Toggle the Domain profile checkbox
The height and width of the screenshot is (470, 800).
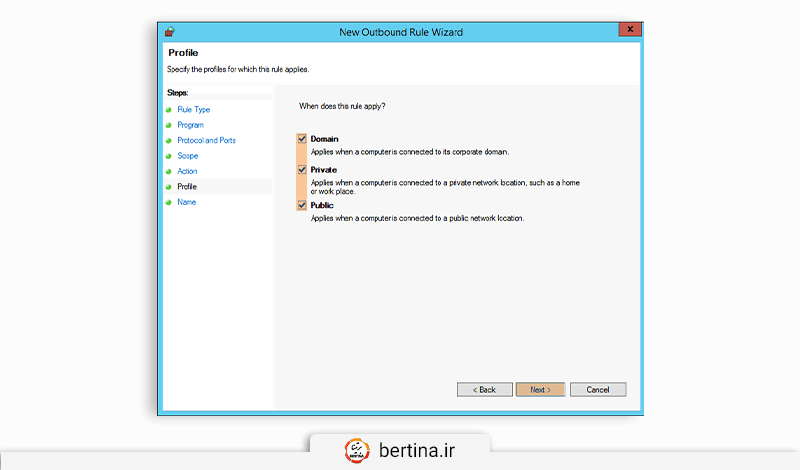tap(302, 139)
